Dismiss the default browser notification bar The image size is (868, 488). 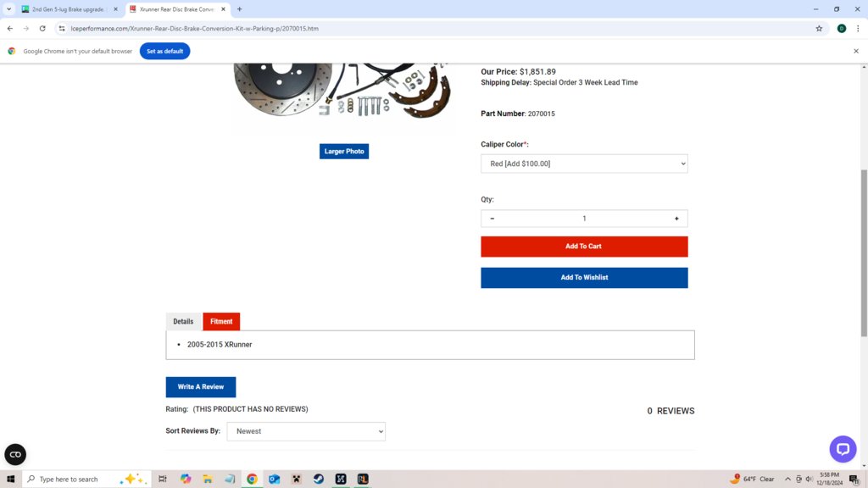tap(856, 51)
